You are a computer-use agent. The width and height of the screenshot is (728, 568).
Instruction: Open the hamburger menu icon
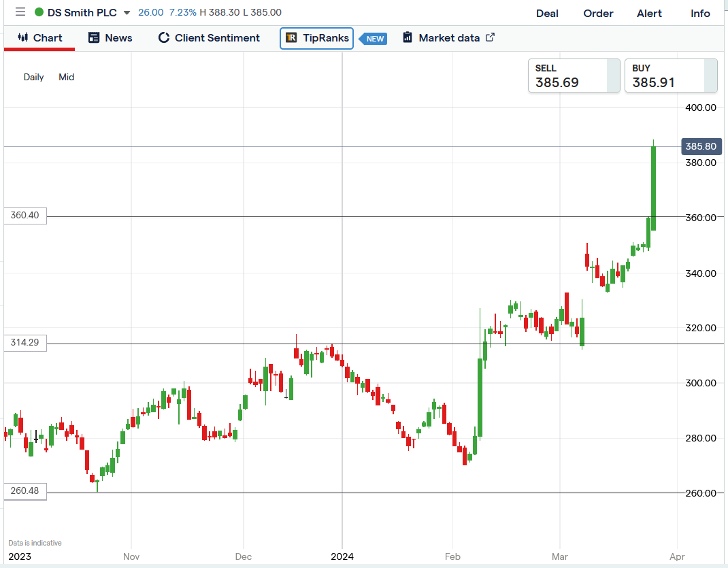tap(20, 12)
